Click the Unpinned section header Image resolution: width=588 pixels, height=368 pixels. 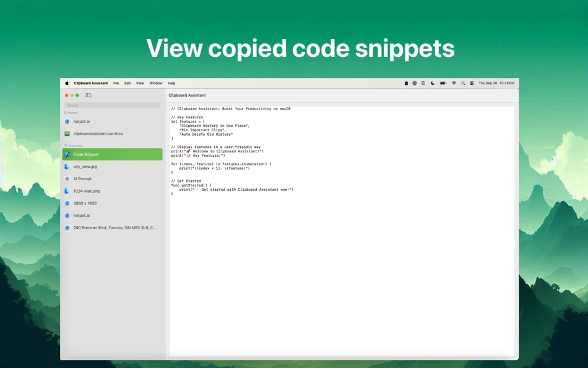pos(73,146)
